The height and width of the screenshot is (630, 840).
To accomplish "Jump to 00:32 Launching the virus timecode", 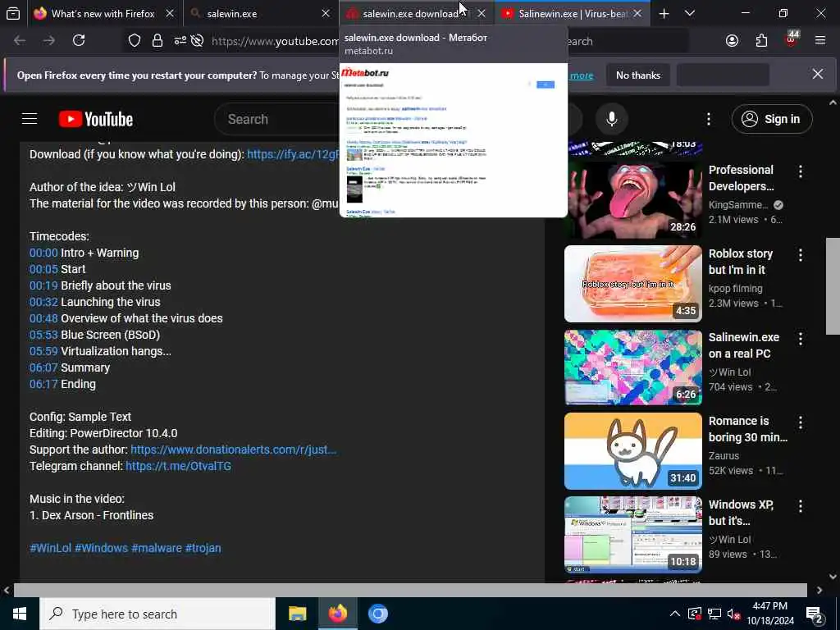I will (43, 302).
